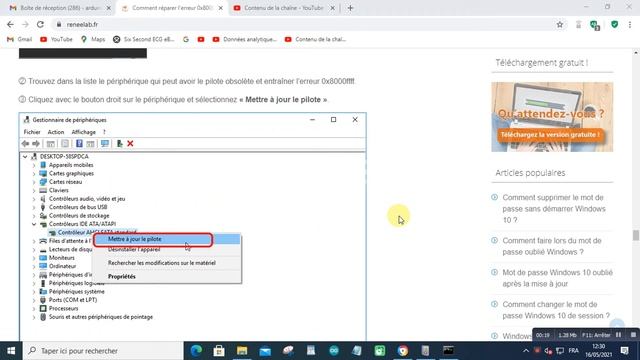Open the Google G bookmark icon
Screen dimensions: 640x360
[186, 39]
